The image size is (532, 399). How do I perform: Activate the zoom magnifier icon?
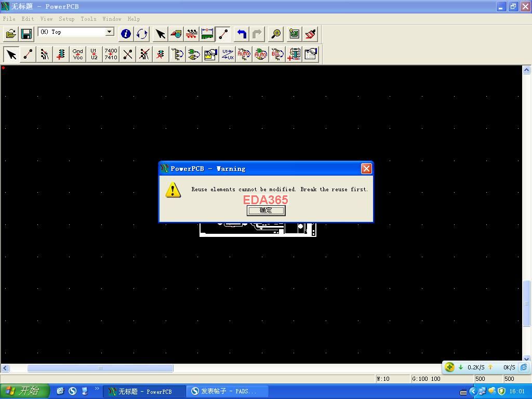pos(276,34)
